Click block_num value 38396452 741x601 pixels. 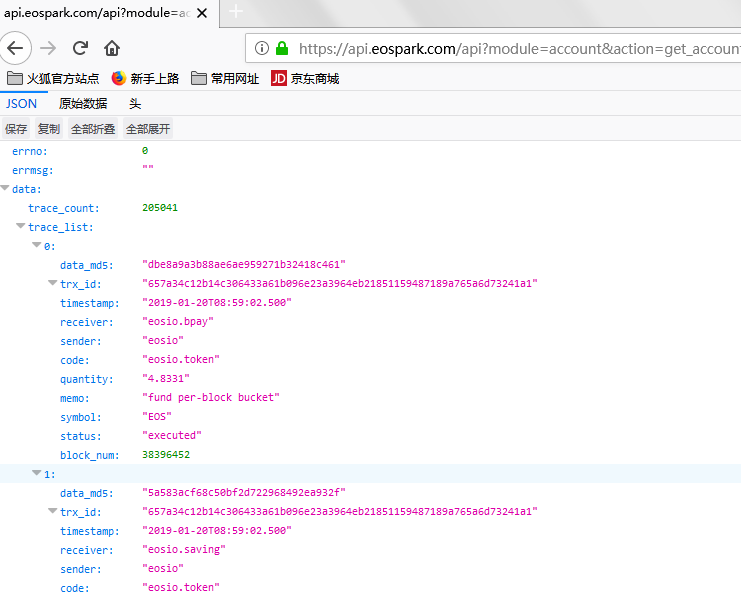[x=166, y=455]
